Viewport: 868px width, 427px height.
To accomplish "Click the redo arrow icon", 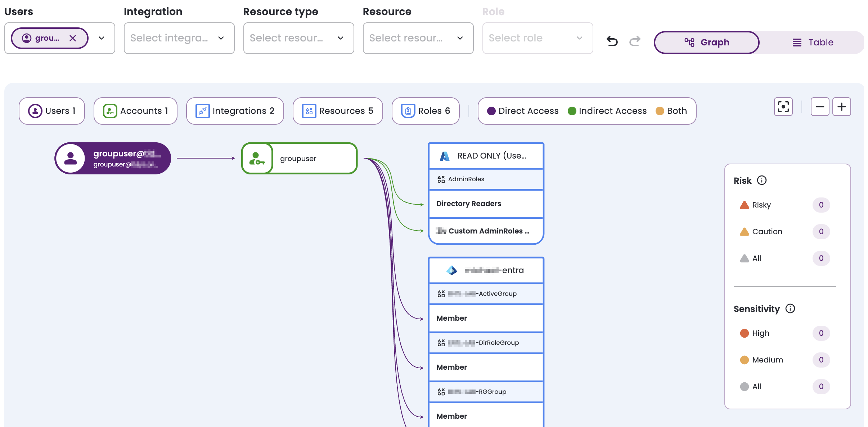I will point(635,41).
